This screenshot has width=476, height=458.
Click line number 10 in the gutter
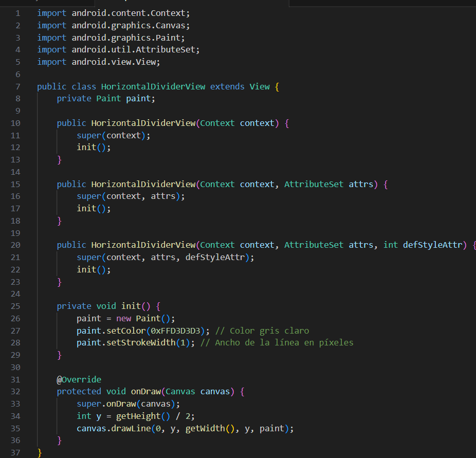click(15, 123)
